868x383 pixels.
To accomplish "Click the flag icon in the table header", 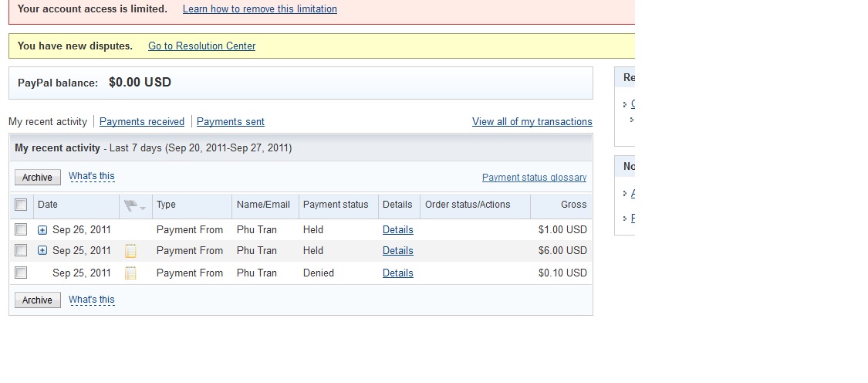I will (x=131, y=205).
